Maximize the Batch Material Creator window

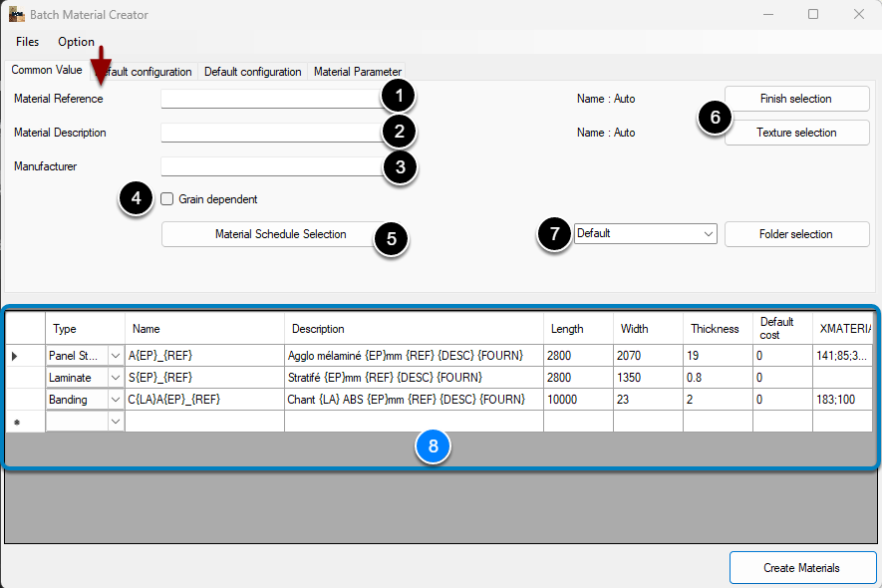coord(813,14)
